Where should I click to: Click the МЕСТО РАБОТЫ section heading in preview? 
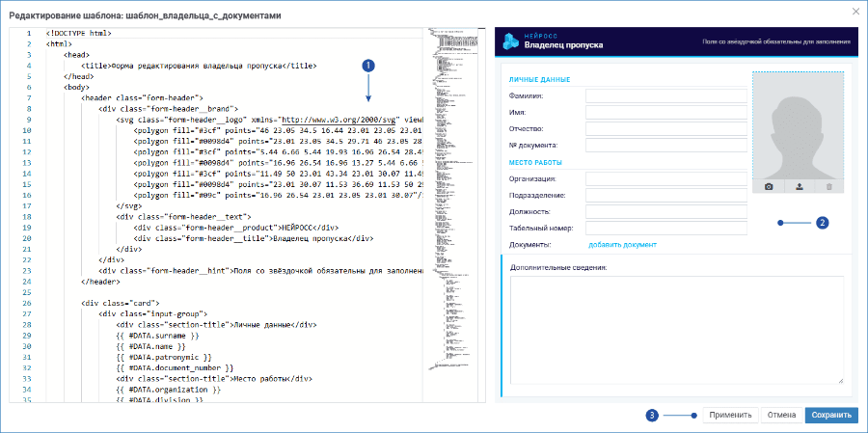click(535, 163)
